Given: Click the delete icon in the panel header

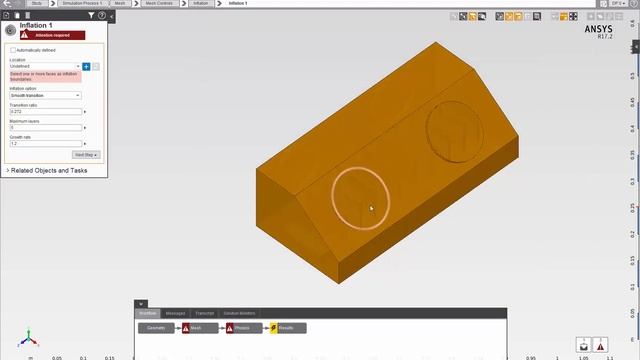Looking at the screenshot, I should coord(28,16).
